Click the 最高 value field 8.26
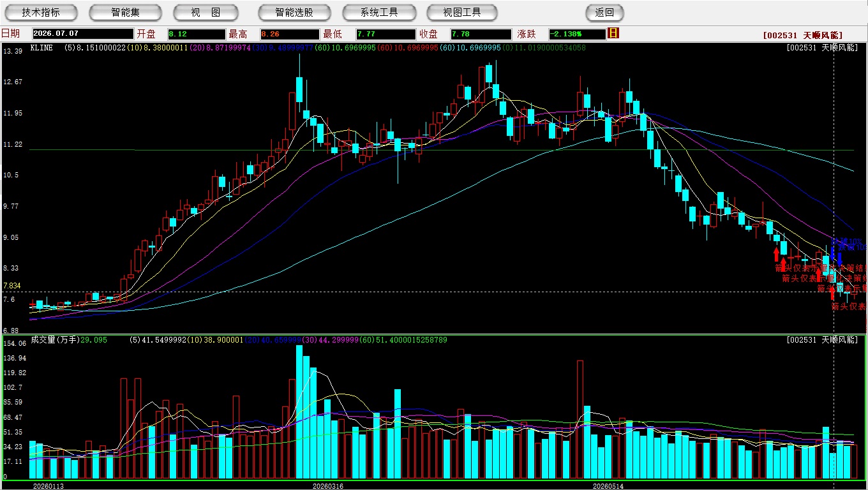Viewport: 868px width, 490px height. click(x=290, y=34)
